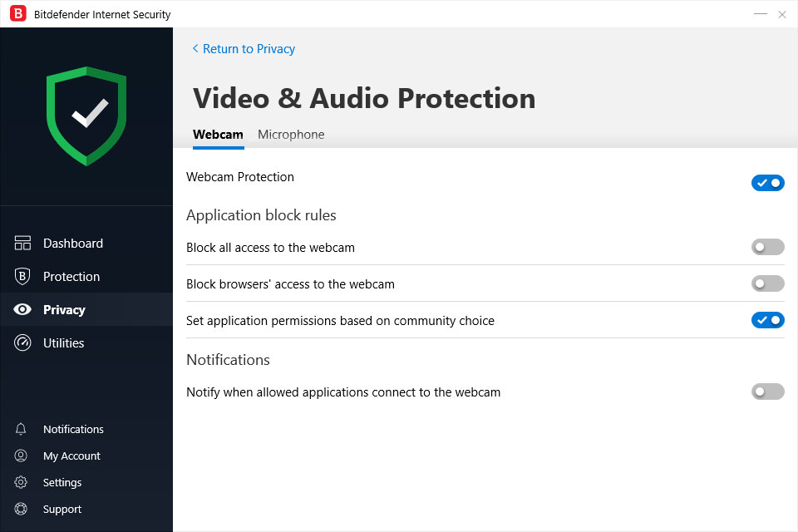Viewport: 798px width, 532px height.
Task: Click the Bitdefender logo in title bar
Action: coord(17,14)
